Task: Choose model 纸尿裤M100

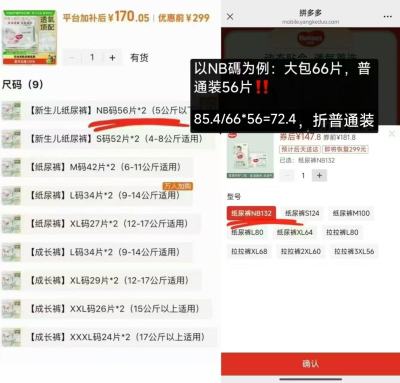Action: click(351, 213)
